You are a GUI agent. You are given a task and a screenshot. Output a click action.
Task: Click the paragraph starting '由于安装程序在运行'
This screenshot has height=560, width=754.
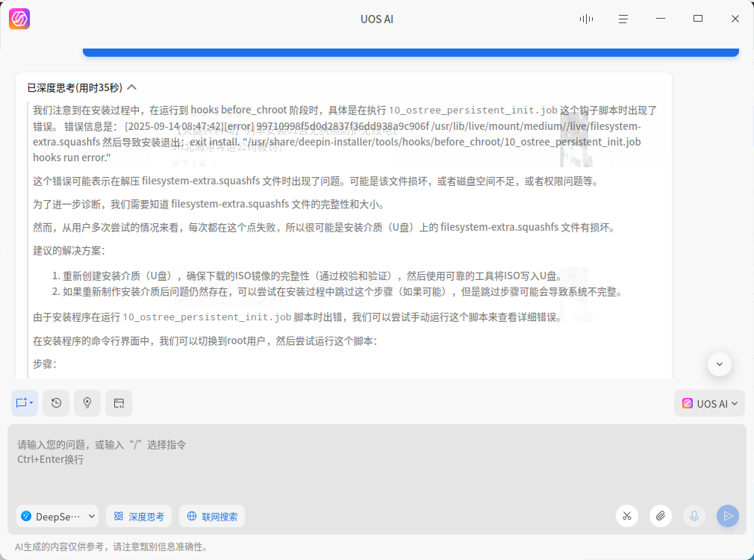299,317
